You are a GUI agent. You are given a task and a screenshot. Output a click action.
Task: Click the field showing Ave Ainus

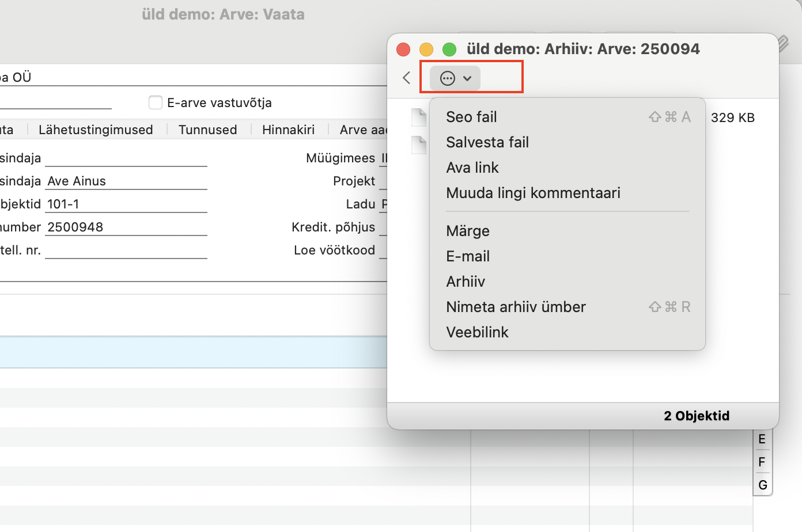[126, 181]
